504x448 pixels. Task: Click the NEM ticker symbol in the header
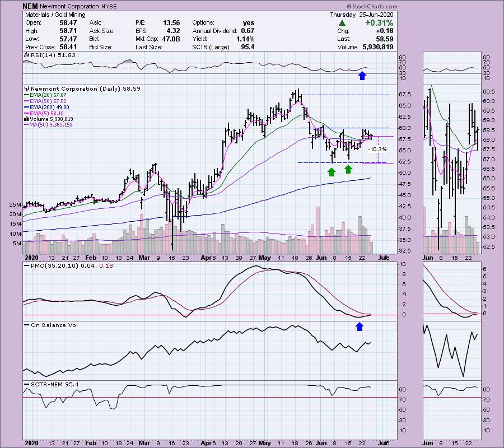[30, 6]
